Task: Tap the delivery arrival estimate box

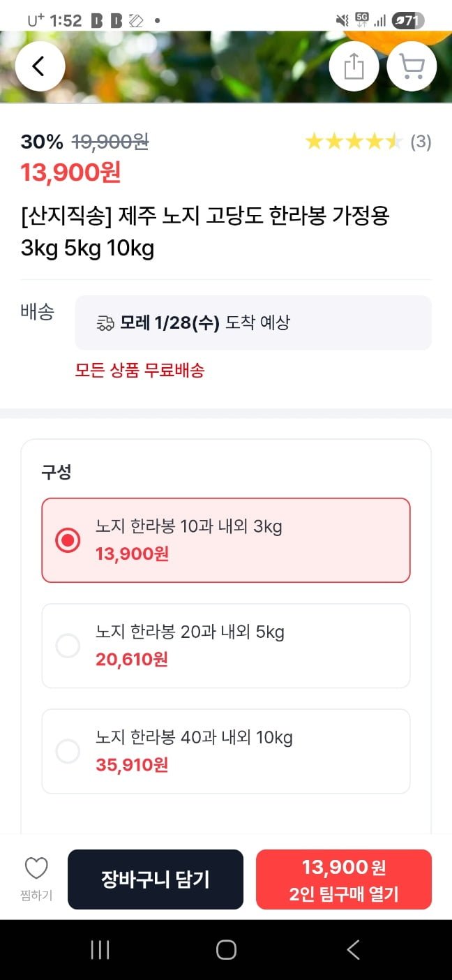Action: pos(253,322)
